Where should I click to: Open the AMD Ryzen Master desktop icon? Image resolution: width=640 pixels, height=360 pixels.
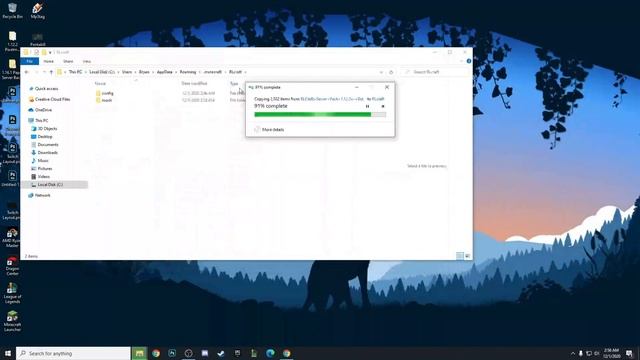pyautogui.click(x=12, y=238)
